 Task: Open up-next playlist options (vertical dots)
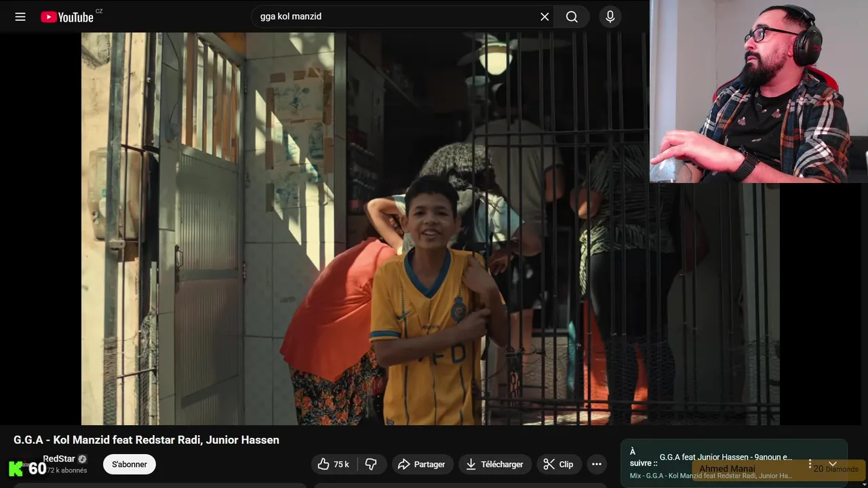click(x=810, y=464)
